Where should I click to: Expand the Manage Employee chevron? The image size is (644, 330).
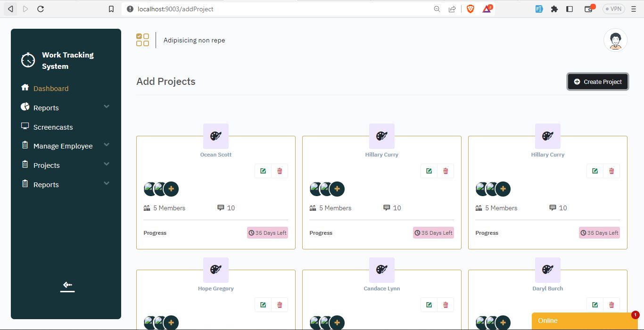pos(107,145)
